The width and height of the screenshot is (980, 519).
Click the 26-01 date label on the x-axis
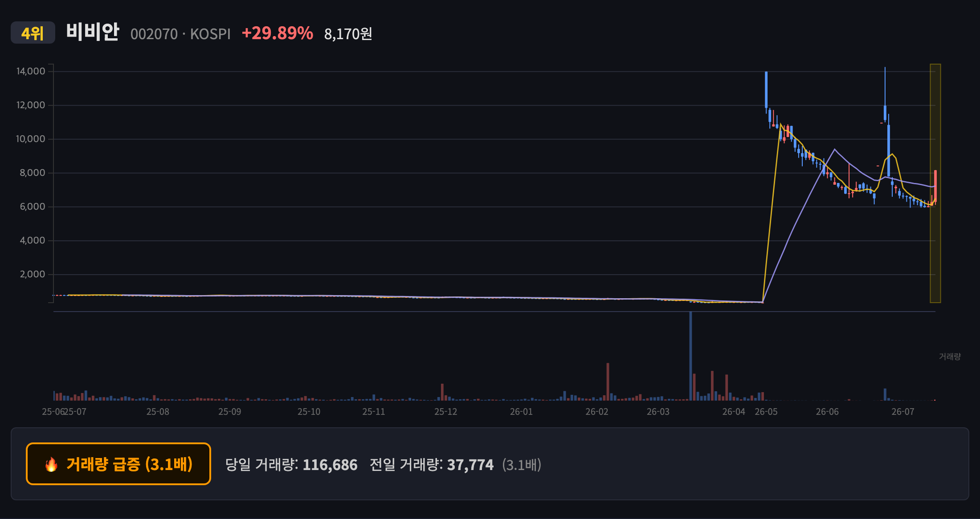tap(521, 412)
